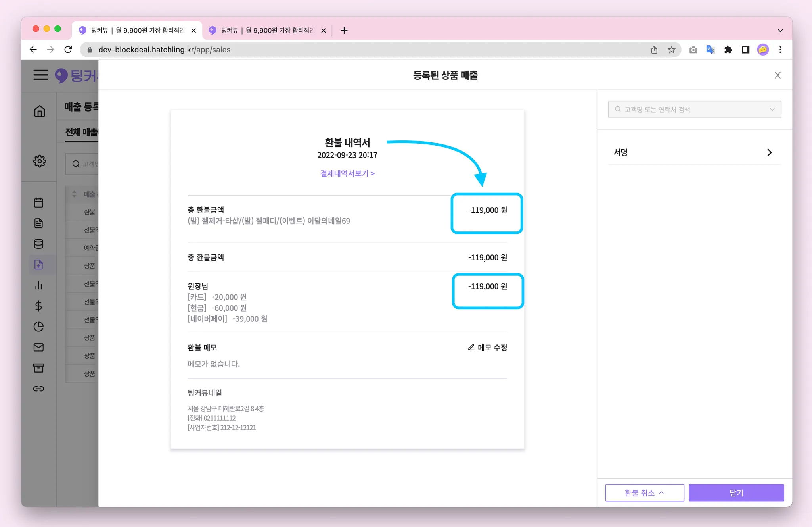
Task: Click the home icon in sidebar
Action: pos(39,111)
